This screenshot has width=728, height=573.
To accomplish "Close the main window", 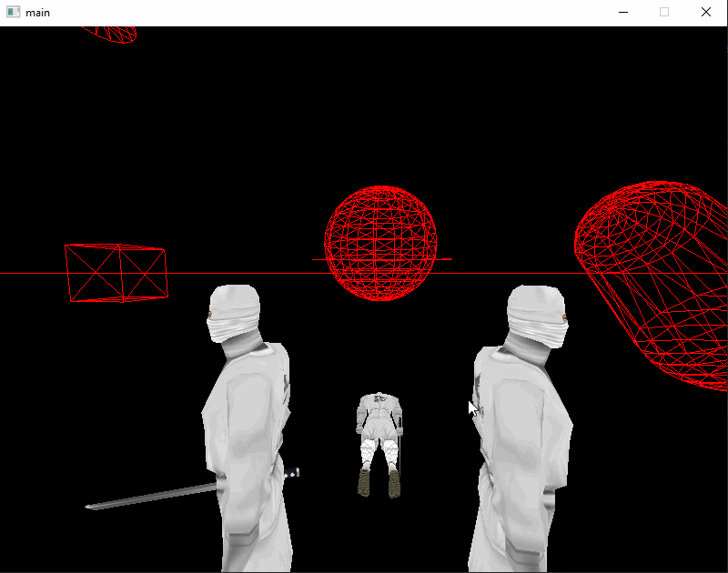I will click(706, 13).
